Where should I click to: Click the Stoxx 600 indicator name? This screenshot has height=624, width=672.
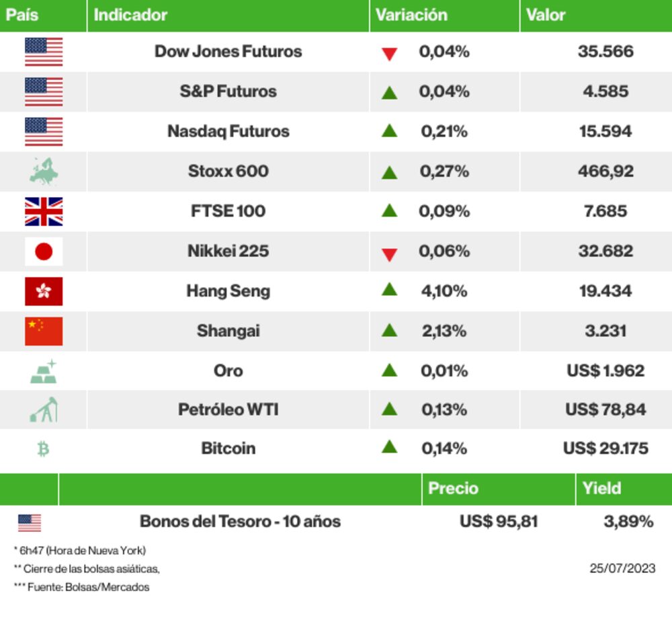pos(228,171)
